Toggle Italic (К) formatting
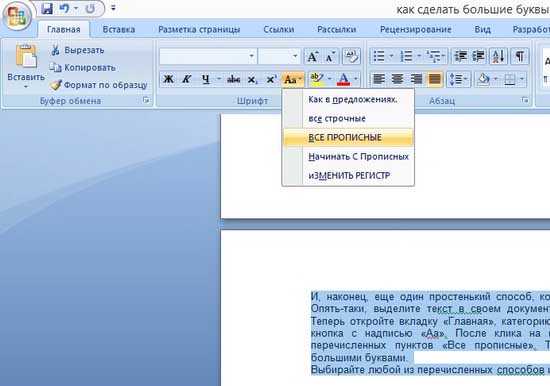This screenshot has width=550, height=386. coord(186,79)
